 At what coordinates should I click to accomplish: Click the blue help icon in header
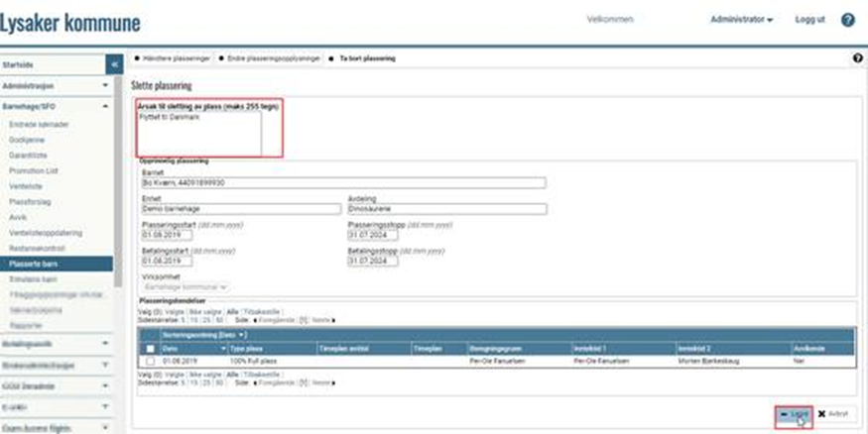pos(848,20)
